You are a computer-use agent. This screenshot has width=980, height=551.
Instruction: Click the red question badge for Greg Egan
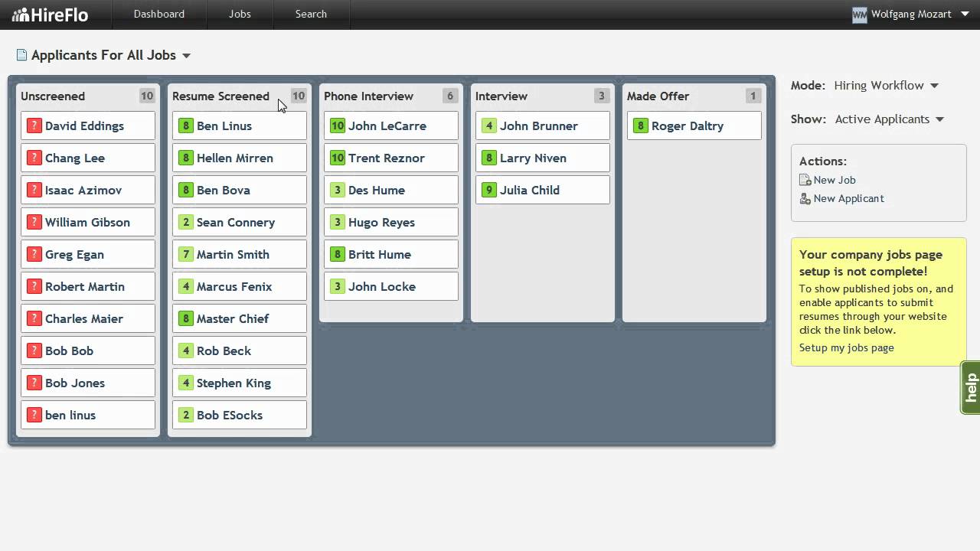[x=34, y=254]
